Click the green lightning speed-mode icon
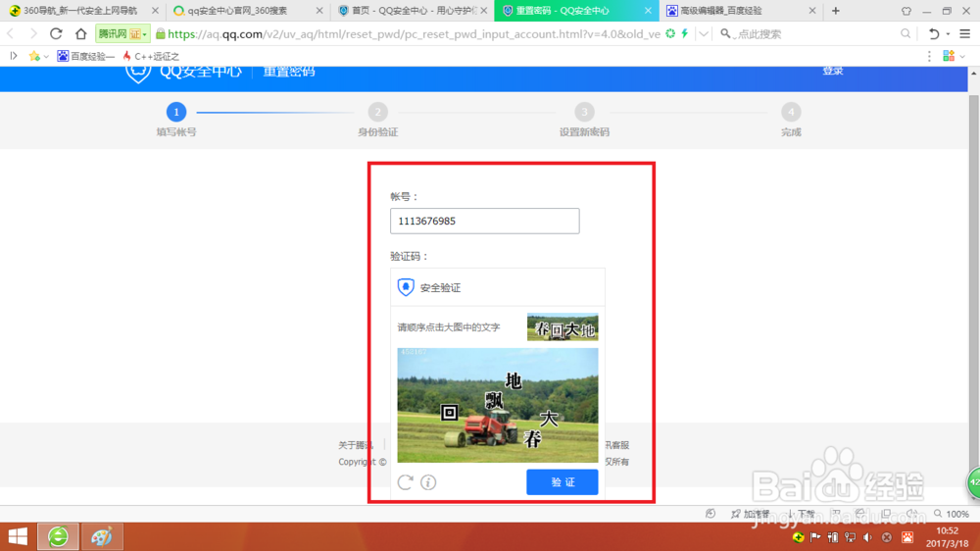980x551 pixels. tap(685, 33)
